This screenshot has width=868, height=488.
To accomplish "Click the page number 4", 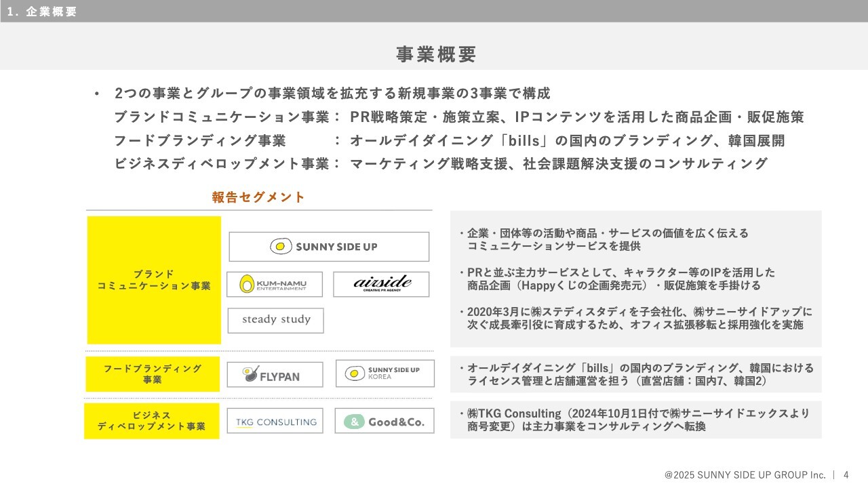I will click(846, 475).
